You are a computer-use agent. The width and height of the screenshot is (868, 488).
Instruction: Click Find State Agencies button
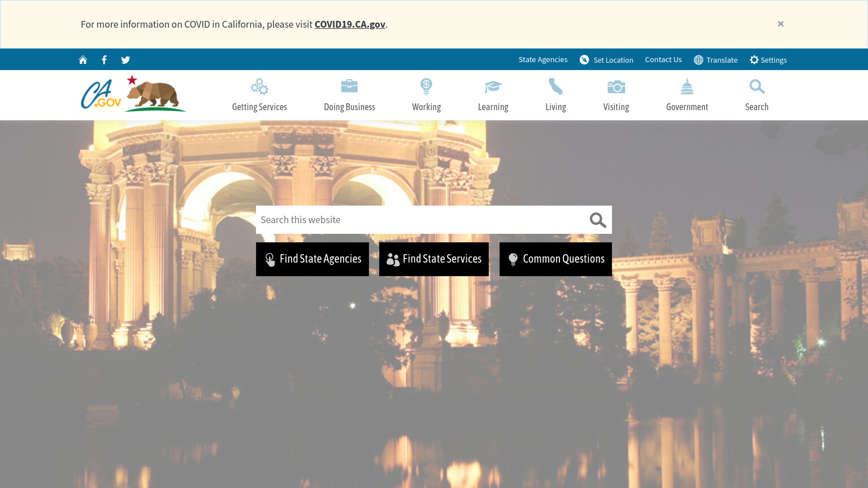[x=313, y=259]
